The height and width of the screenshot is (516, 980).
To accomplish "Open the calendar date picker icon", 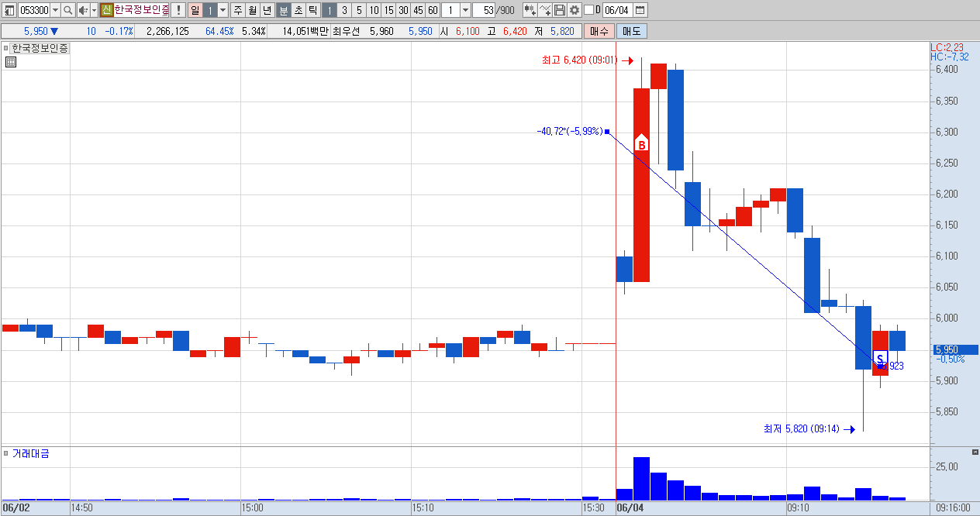I will coord(640,10).
